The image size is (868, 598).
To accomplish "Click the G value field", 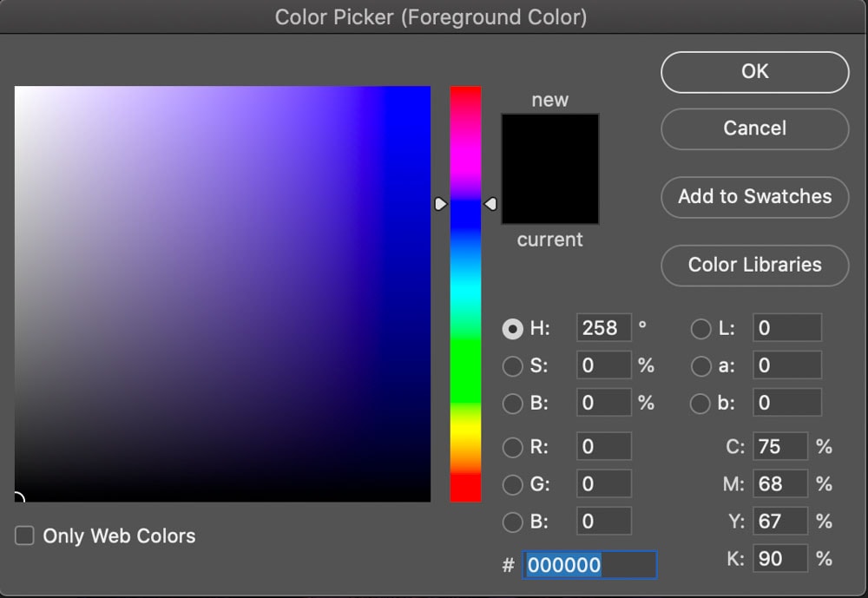I will click(x=604, y=483).
